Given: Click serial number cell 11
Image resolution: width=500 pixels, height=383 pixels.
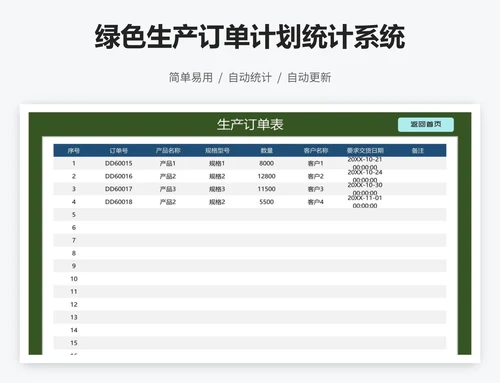Looking at the screenshot, I should [x=74, y=292].
